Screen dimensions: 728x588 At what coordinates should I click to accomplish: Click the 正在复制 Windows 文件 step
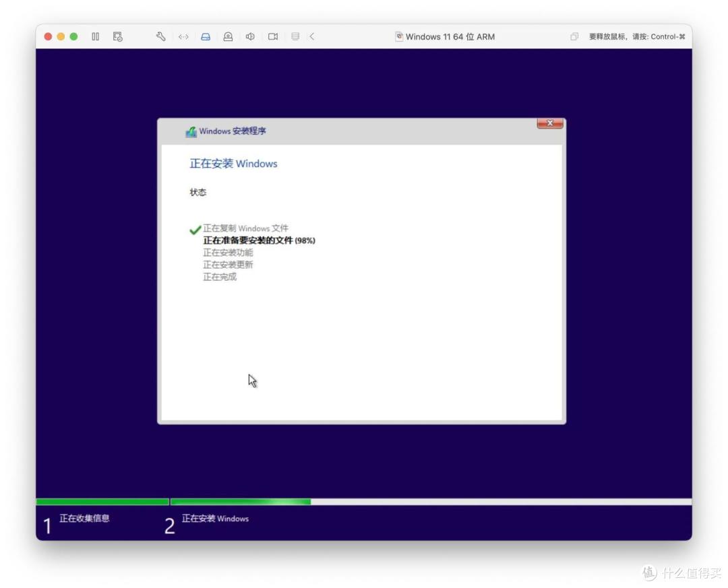(245, 228)
